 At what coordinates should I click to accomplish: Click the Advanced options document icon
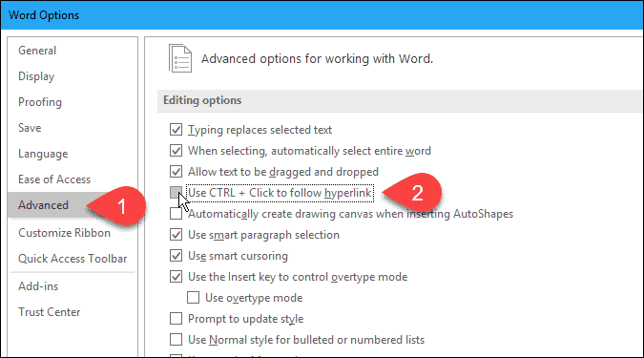pyautogui.click(x=180, y=58)
